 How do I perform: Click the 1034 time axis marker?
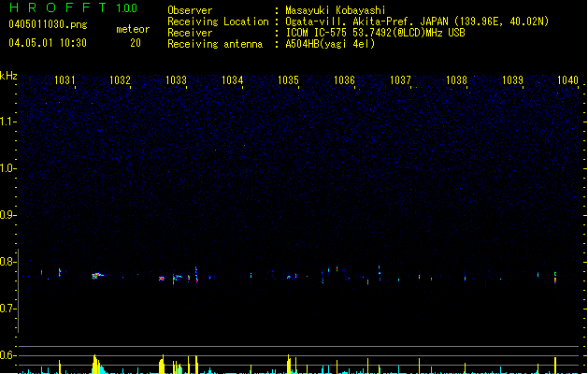click(x=232, y=79)
